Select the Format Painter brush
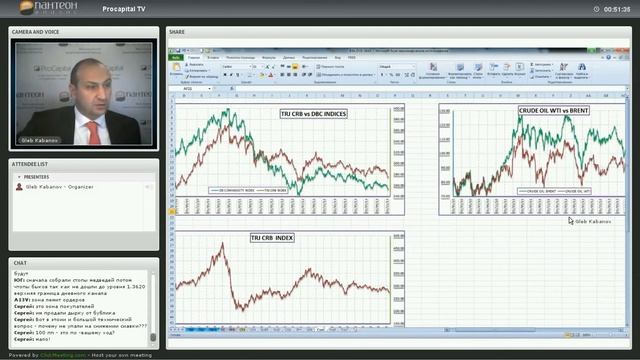The height and width of the screenshot is (360, 640). (202, 76)
